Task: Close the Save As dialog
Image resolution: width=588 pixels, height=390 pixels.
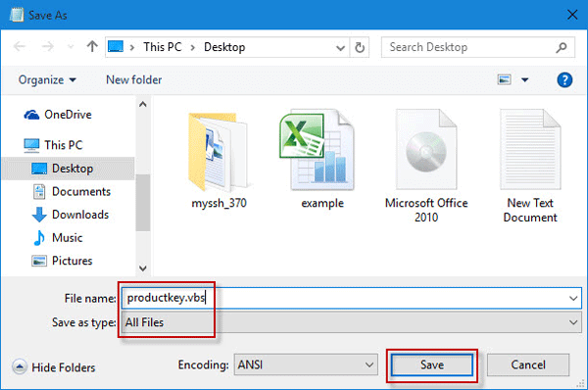Action: (572, 15)
